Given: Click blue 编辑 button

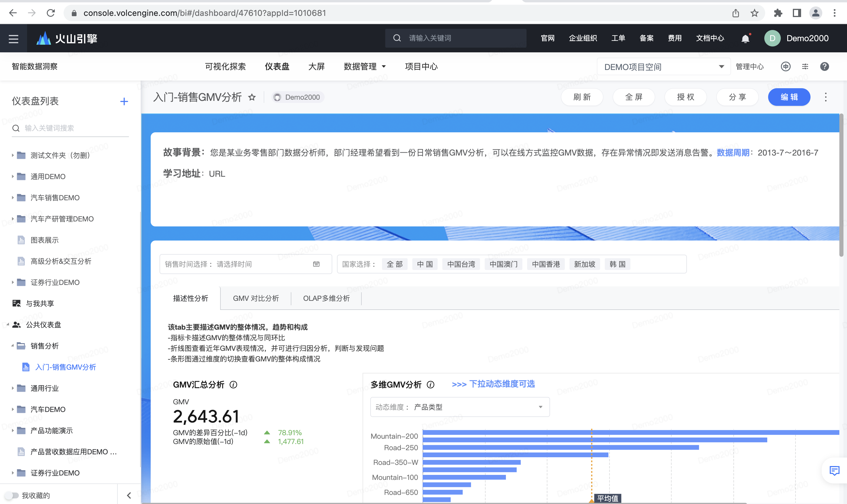Looking at the screenshot, I should click(789, 97).
